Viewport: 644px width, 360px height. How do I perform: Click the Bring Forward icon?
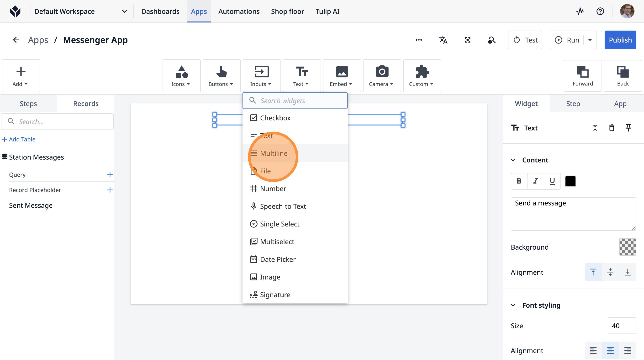tap(582, 76)
